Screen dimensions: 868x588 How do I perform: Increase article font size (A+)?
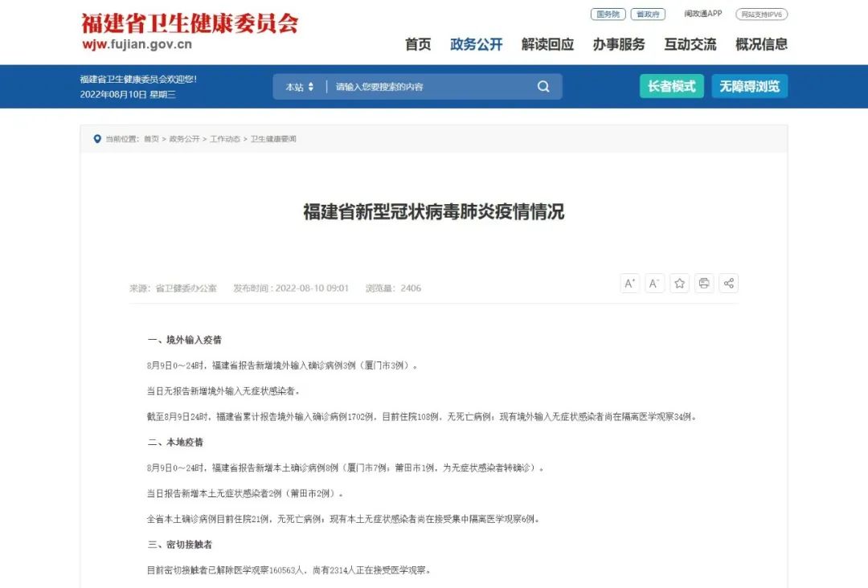click(630, 284)
